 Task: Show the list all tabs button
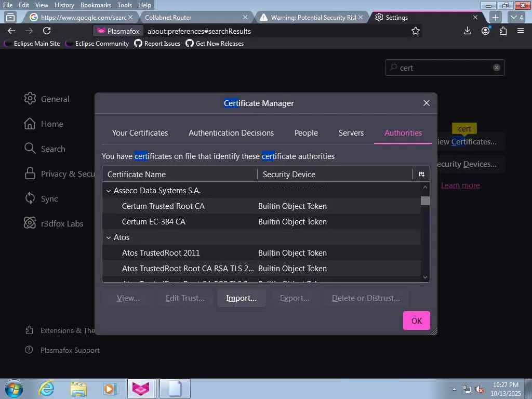pos(517,17)
